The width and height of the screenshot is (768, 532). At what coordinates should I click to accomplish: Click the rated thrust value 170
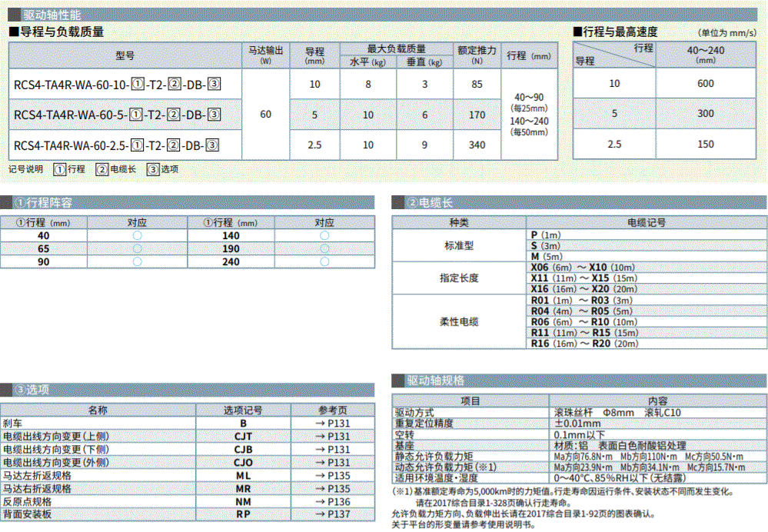[x=477, y=115]
